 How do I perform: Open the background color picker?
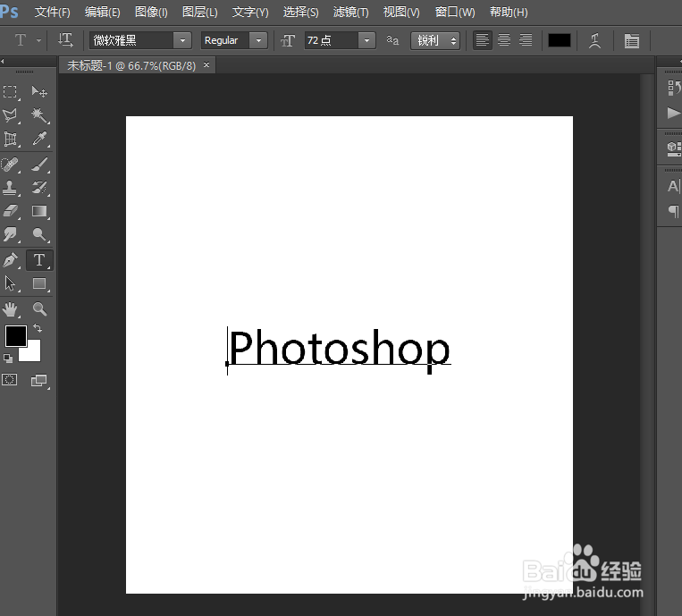34,353
